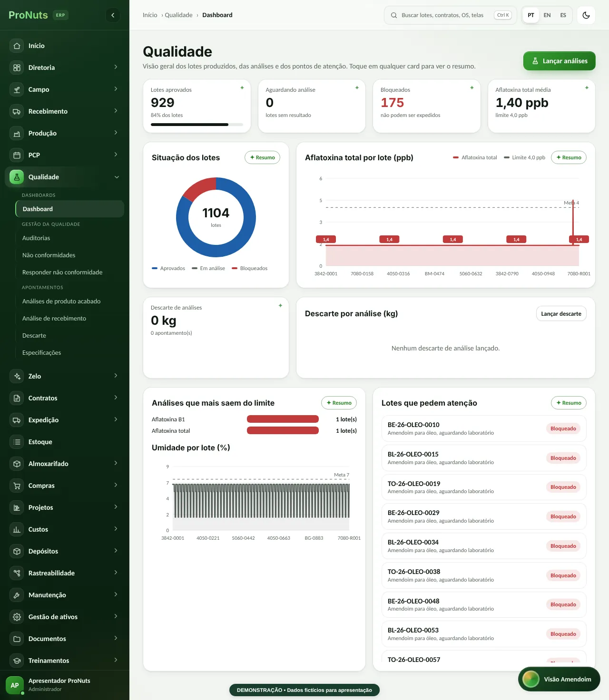Click the Lotes aprovados progress bar
The image size is (609, 700).
click(x=197, y=125)
